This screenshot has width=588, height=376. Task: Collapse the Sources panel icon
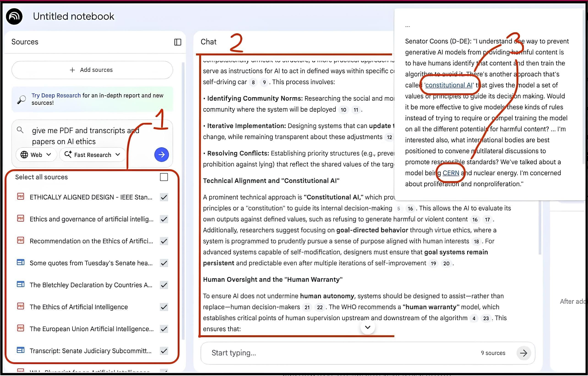177,42
